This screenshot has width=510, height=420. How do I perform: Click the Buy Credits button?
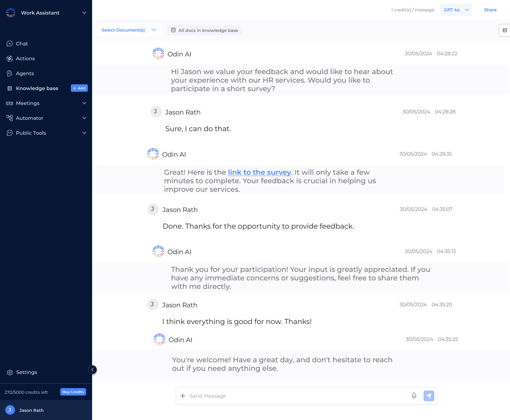tap(73, 392)
